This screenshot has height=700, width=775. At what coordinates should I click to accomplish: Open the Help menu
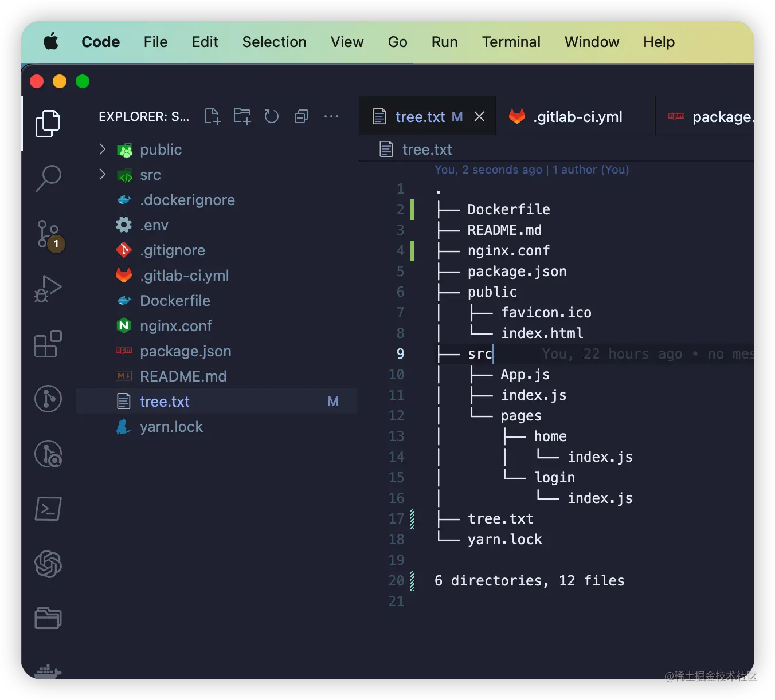pos(659,42)
